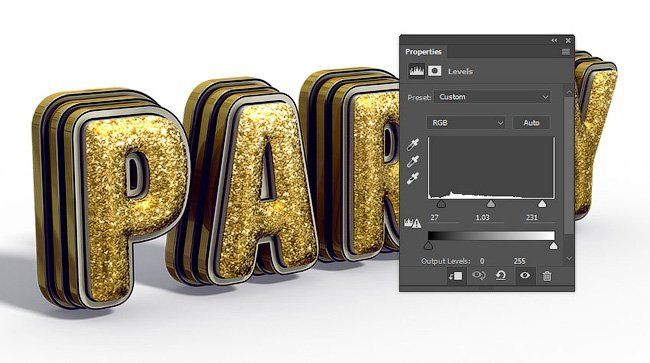Click the output black level slider handle
650x363 pixels.
(429, 246)
